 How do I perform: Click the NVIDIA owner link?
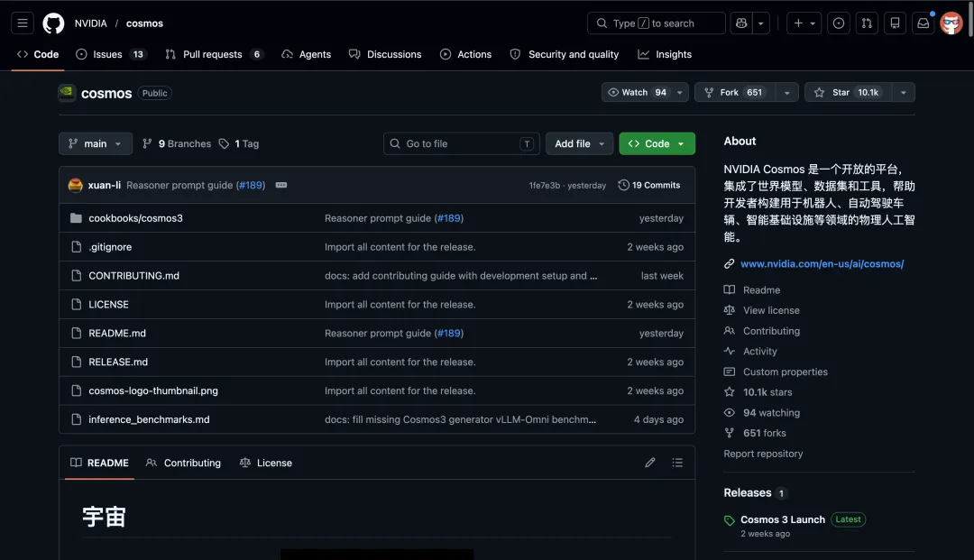coord(91,23)
